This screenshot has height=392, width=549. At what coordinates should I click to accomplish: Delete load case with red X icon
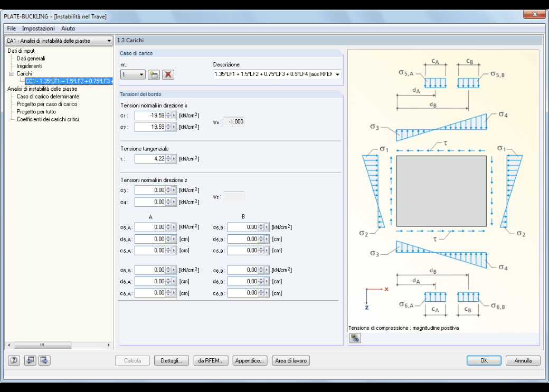coord(168,74)
